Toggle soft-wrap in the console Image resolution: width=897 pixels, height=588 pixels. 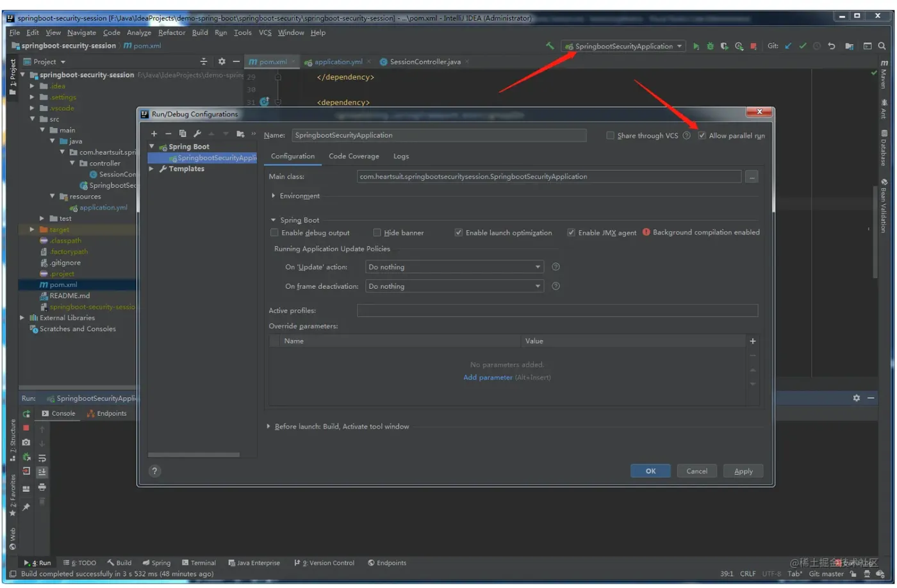click(42, 458)
